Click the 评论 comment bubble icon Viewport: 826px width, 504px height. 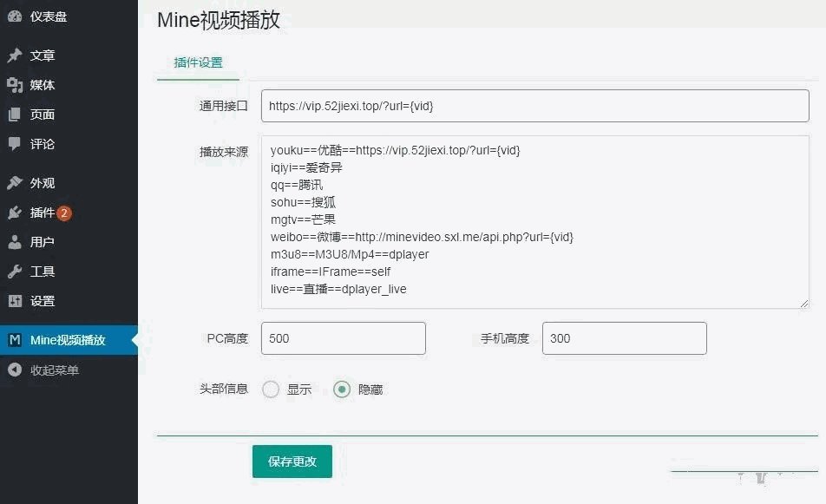pos(15,144)
